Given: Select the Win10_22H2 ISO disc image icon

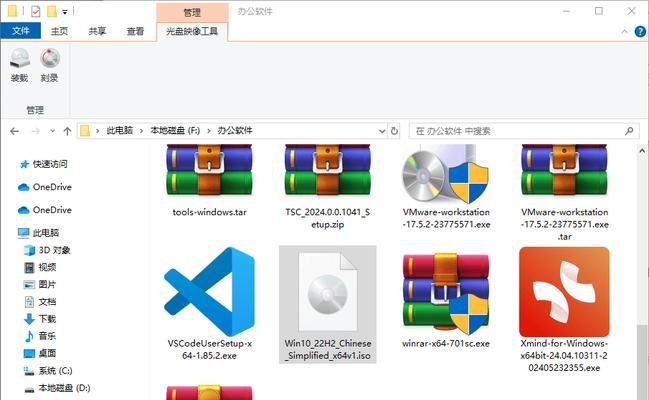Looking at the screenshot, I should 327,292.
